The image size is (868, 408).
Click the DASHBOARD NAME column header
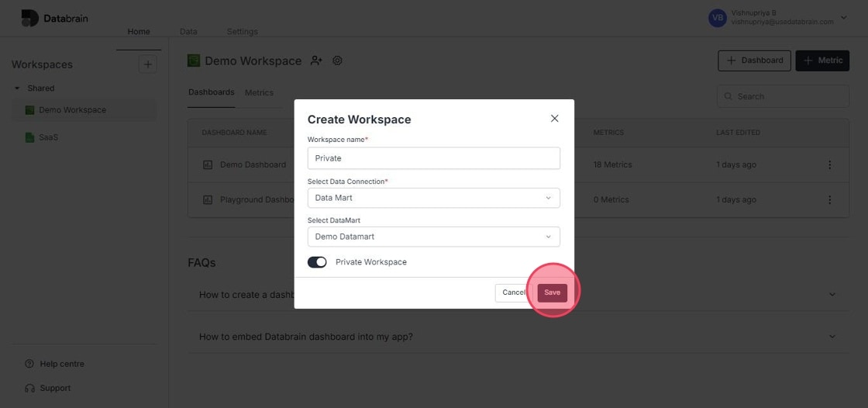[234, 133]
